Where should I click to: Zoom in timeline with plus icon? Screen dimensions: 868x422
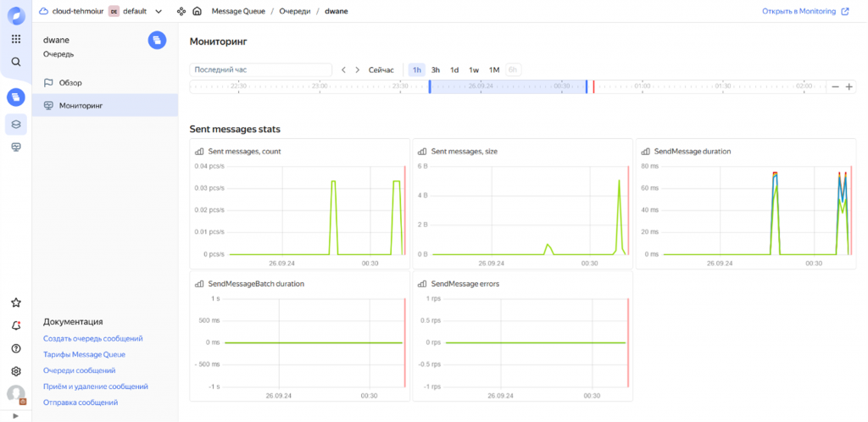[x=849, y=86]
